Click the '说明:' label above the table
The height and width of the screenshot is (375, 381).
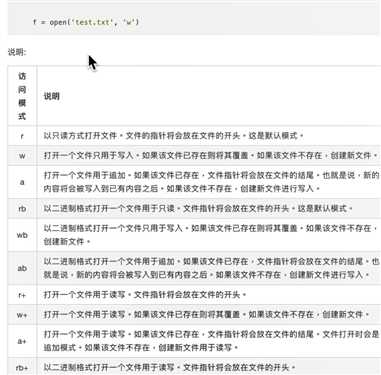[x=17, y=52]
